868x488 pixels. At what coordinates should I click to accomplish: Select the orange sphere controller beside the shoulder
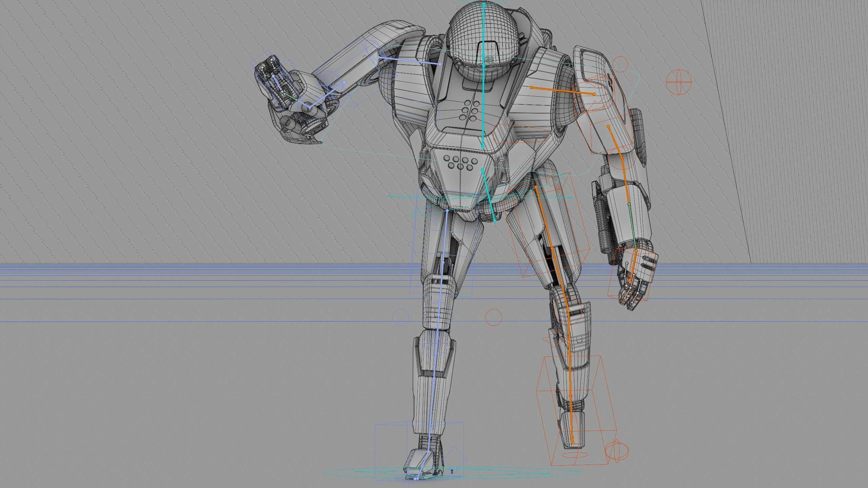point(678,82)
